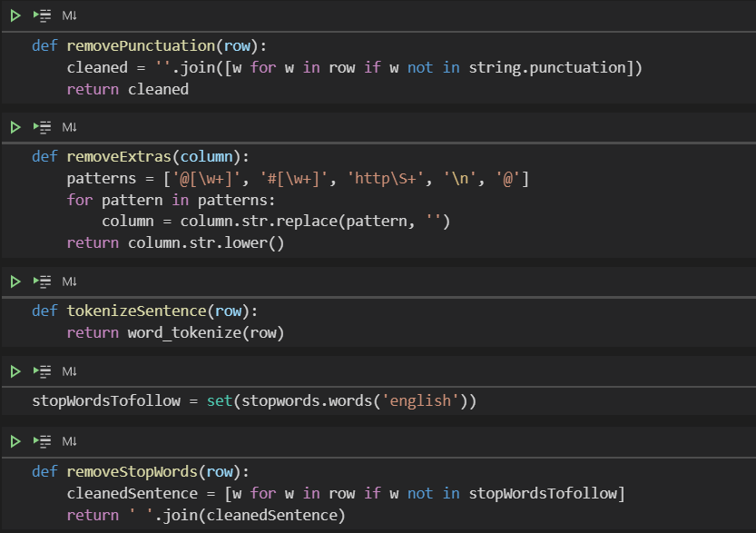Click run-below icon on removeExtras cell

click(42, 127)
